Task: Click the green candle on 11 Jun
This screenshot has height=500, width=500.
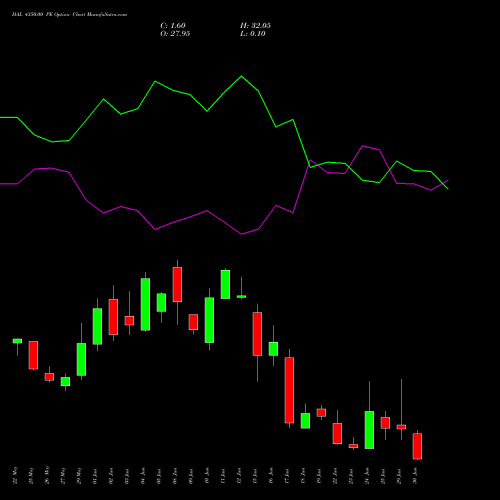Action: click(x=225, y=284)
